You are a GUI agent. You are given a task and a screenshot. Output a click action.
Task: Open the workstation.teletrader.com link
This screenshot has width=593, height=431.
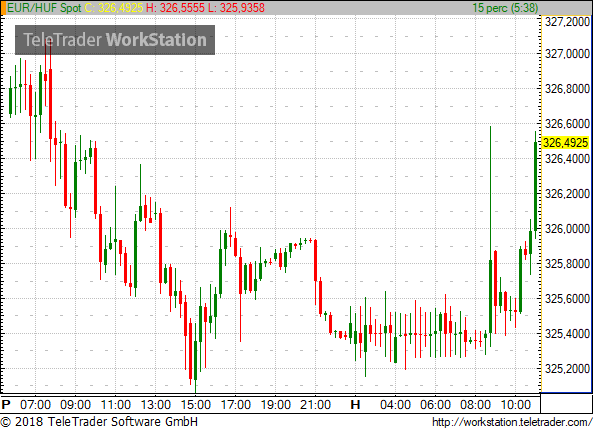coord(512,422)
